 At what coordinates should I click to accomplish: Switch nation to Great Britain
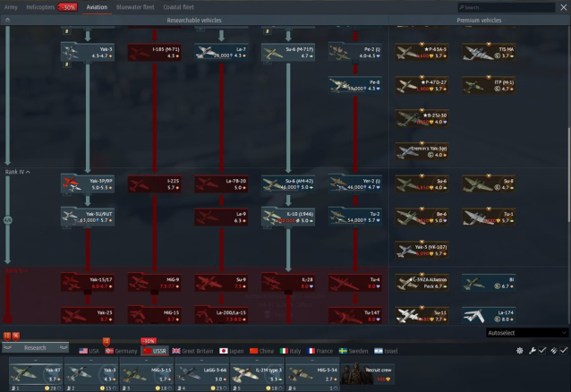point(192,351)
